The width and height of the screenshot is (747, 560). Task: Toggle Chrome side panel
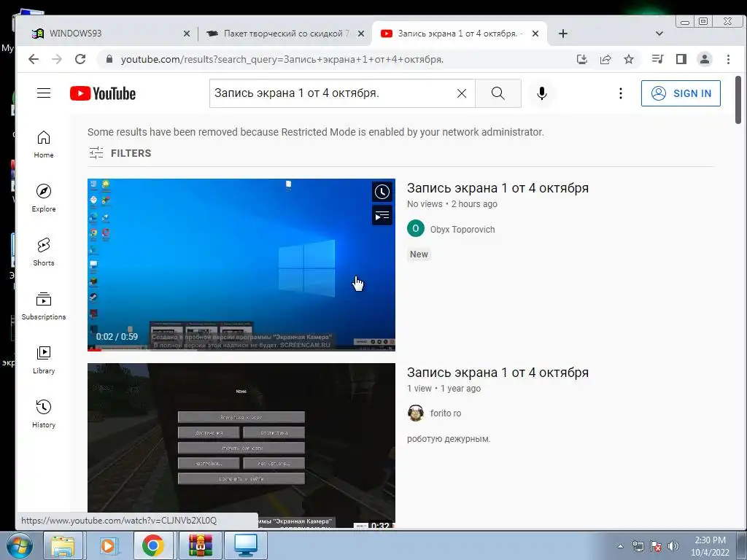(x=681, y=59)
